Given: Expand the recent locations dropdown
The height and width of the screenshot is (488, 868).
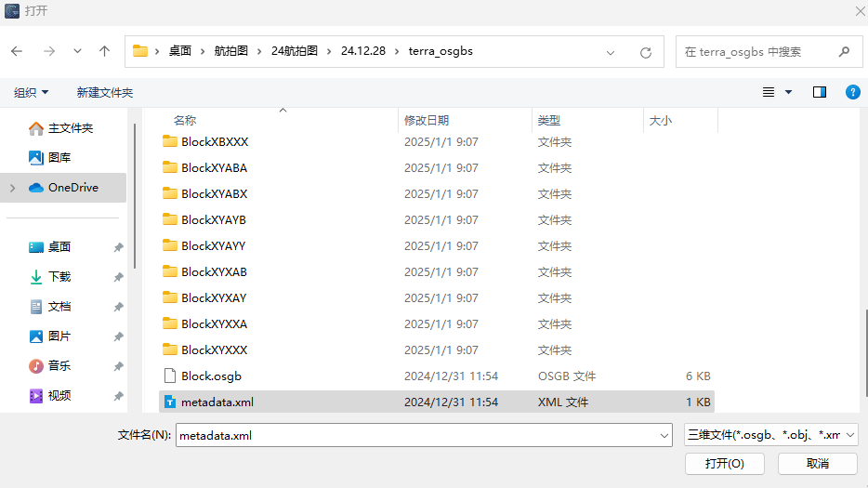Looking at the screenshot, I should tap(77, 52).
